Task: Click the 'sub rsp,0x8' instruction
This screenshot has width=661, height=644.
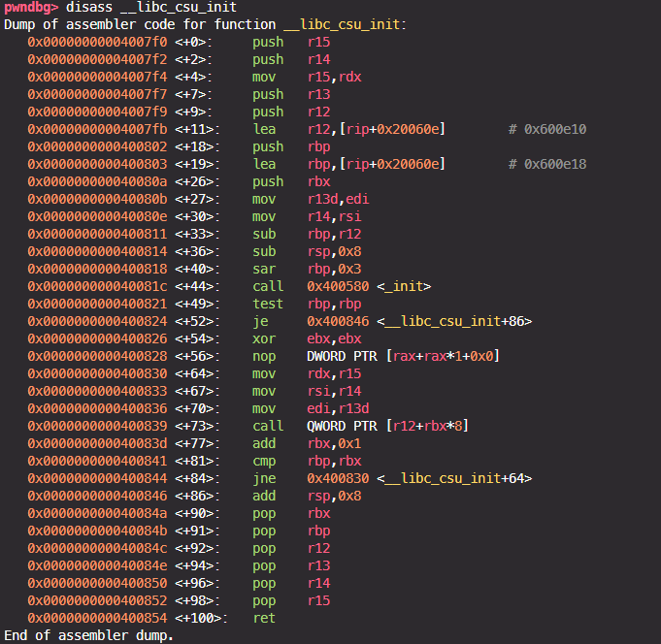Action: (307, 251)
